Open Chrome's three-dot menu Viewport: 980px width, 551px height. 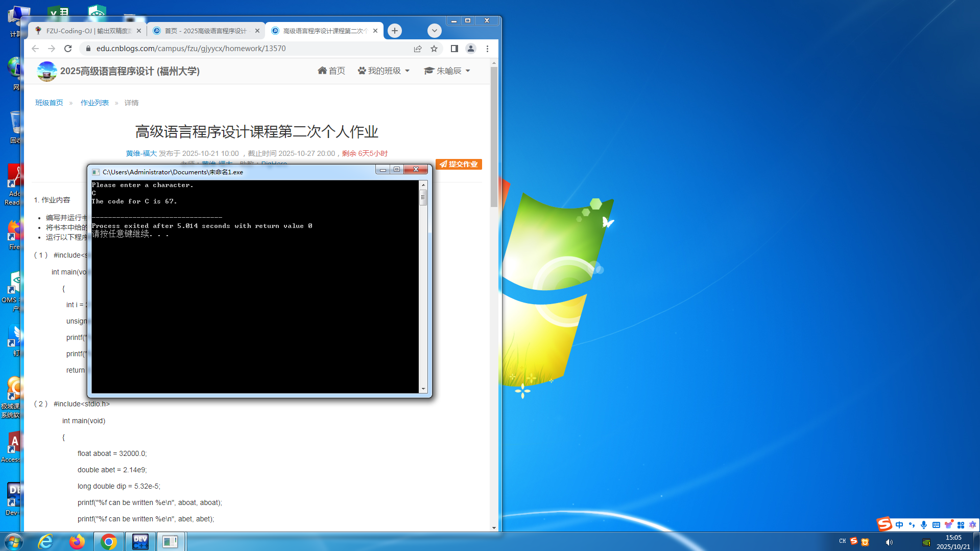click(x=488, y=49)
